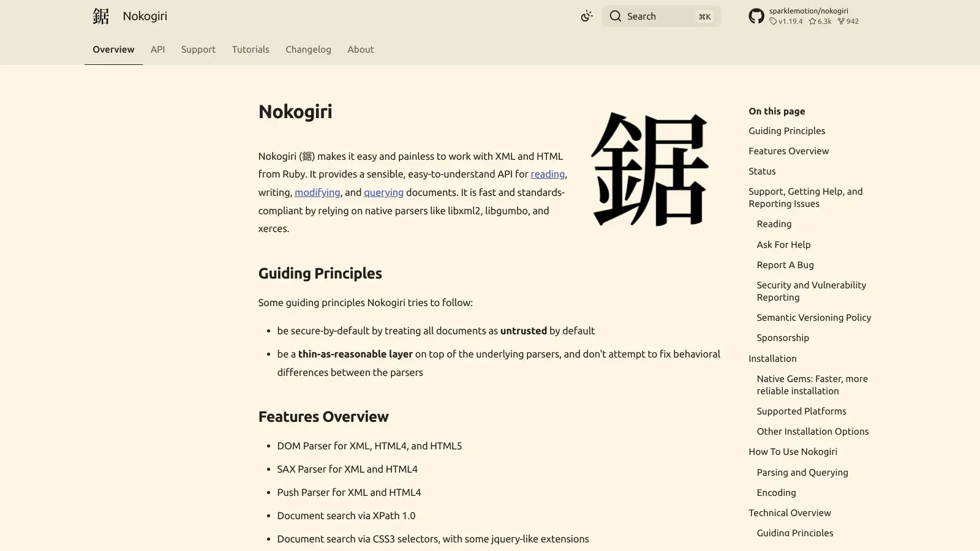Click the 942 forks indicator

[848, 21]
